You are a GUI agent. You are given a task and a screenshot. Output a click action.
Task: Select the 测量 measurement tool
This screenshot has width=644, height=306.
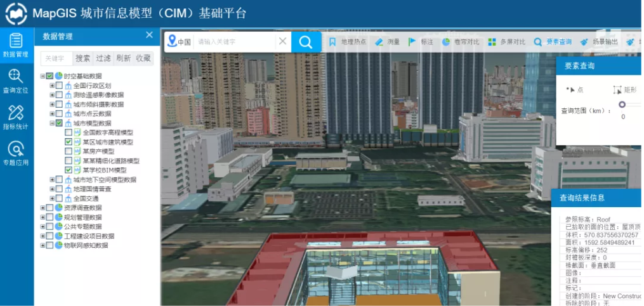[387, 42]
